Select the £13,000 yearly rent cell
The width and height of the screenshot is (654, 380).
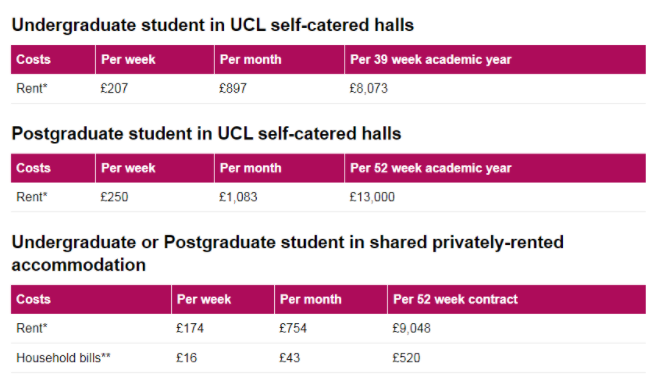(372, 197)
